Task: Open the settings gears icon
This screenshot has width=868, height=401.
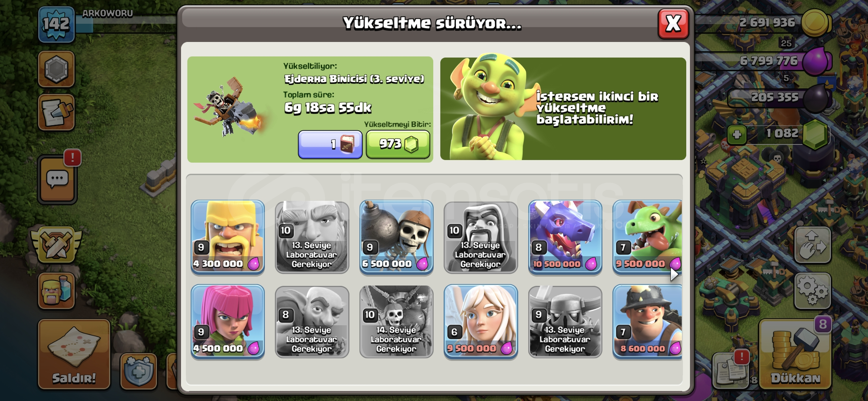Action: pos(812,291)
